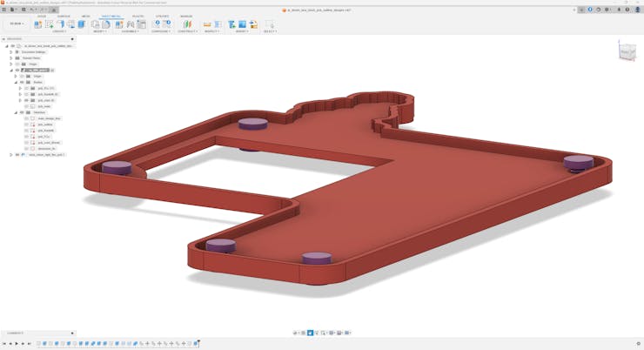Click the Create Sketch tool icon
Screen dimensions: 644x350
[x=48, y=24]
